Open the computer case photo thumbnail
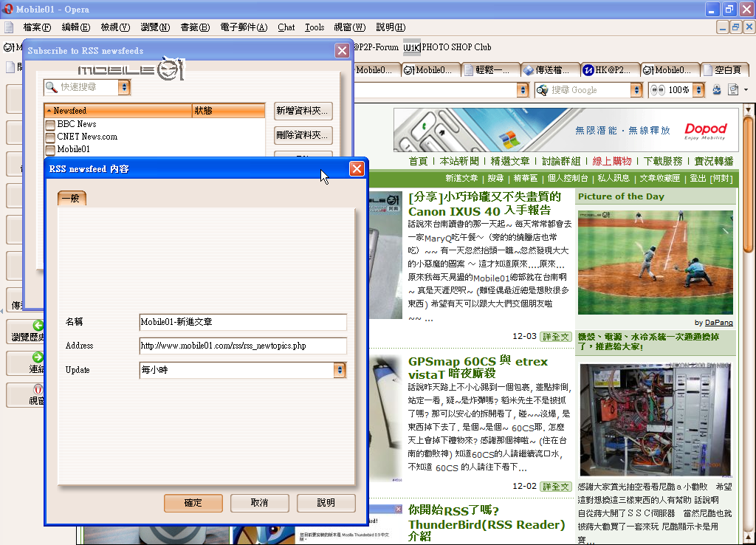Image resolution: width=756 pixels, height=545 pixels. pos(656,419)
